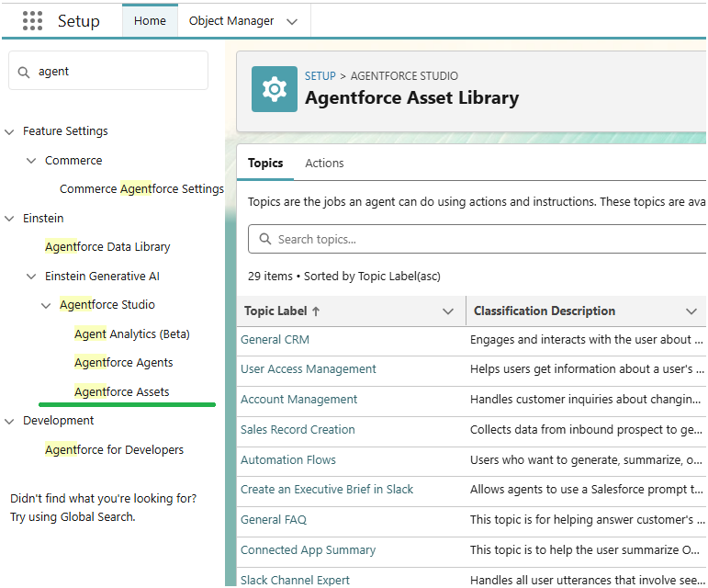The image size is (708, 588).
Task: Open Agentforce for Developers
Action: (114, 450)
